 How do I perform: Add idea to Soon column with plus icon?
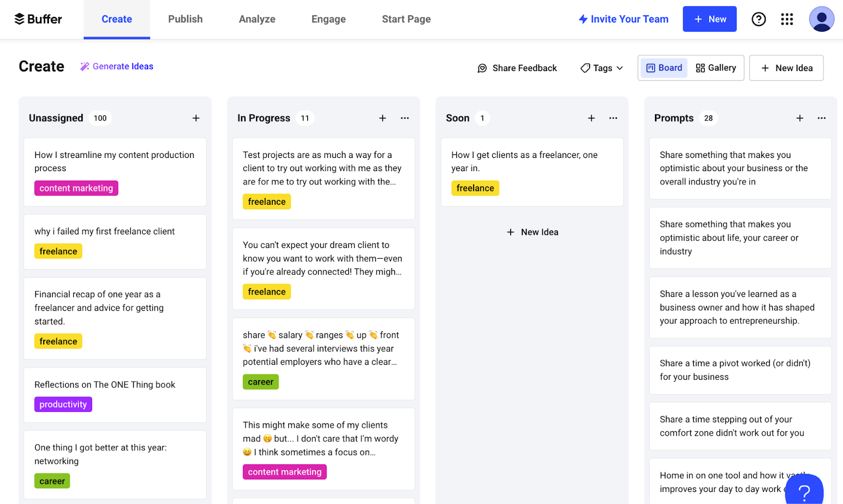click(x=591, y=118)
